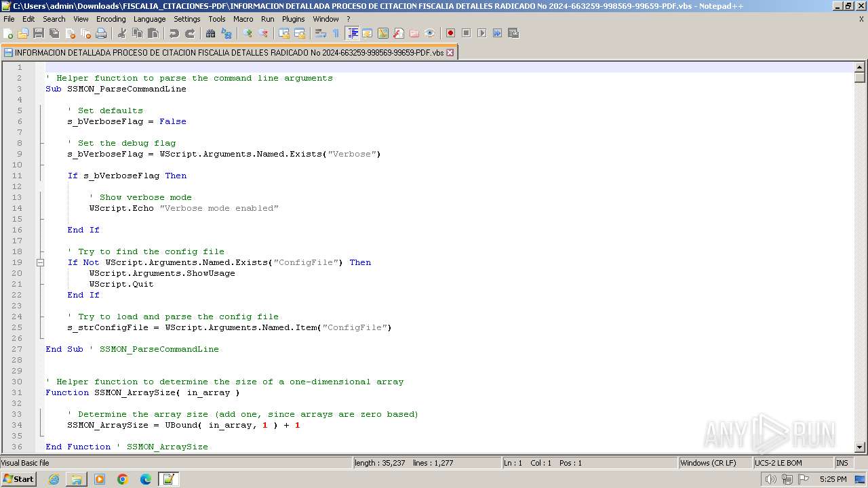868x488 pixels.
Task: Click the Paste toolbar icon
Action: (153, 33)
